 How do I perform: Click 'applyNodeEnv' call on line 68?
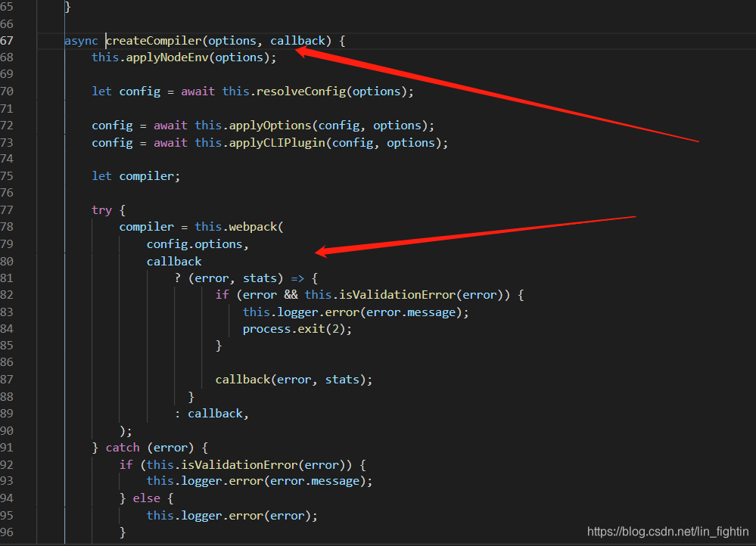point(167,57)
